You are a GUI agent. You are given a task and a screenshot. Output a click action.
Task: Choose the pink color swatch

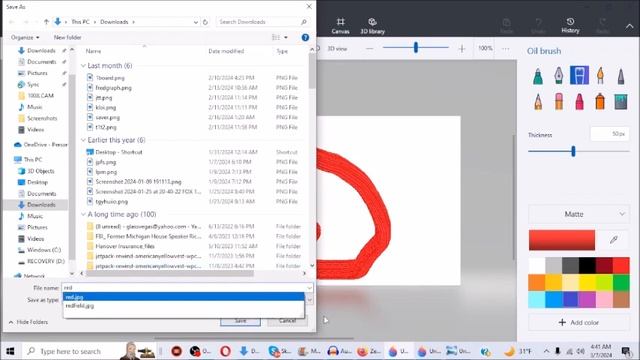click(x=604, y=300)
